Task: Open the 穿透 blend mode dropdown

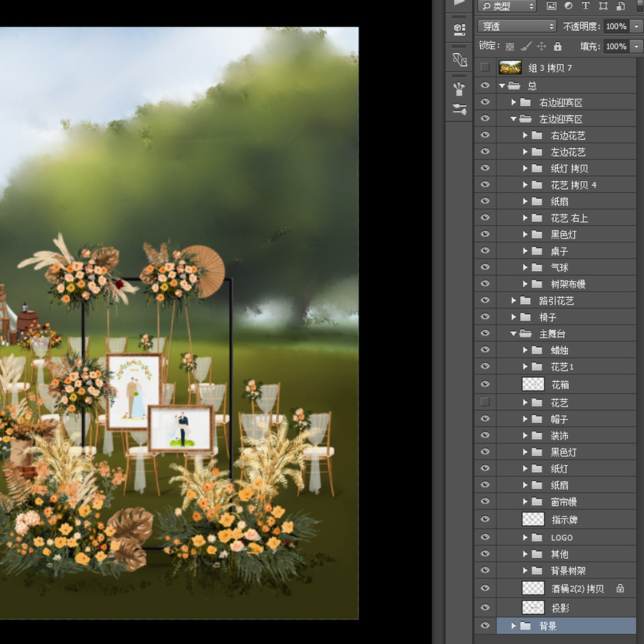Action: click(517, 26)
